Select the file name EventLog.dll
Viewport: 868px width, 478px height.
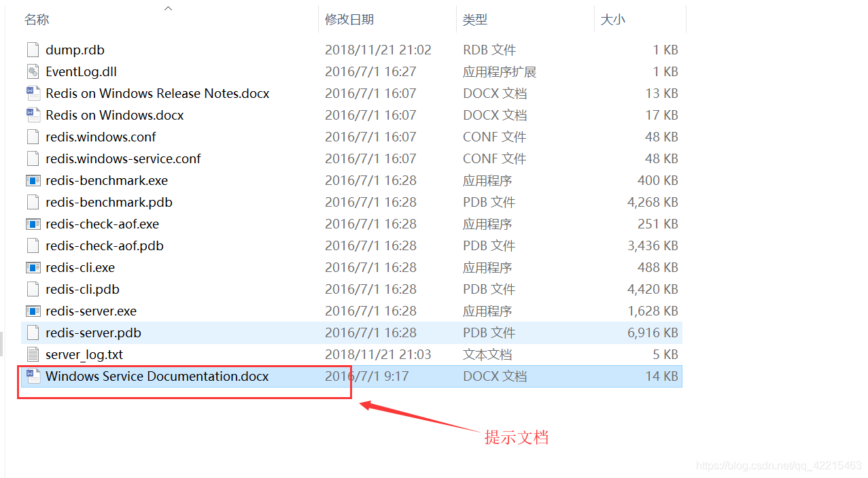[x=82, y=71]
